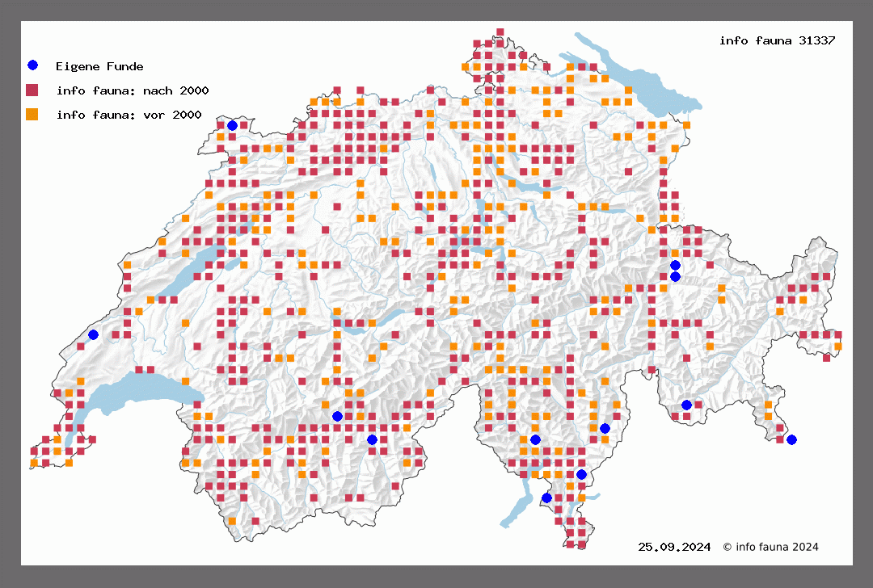This screenshot has height=588, width=873.
Task: Select the 'info fauna: nach 2000' label
Action: pyautogui.click(x=133, y=90)
